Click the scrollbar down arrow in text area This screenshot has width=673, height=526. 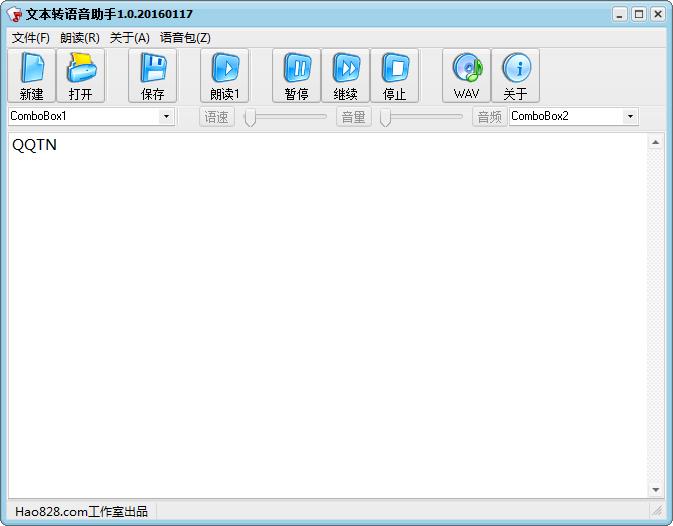click(x=656, y=490)
